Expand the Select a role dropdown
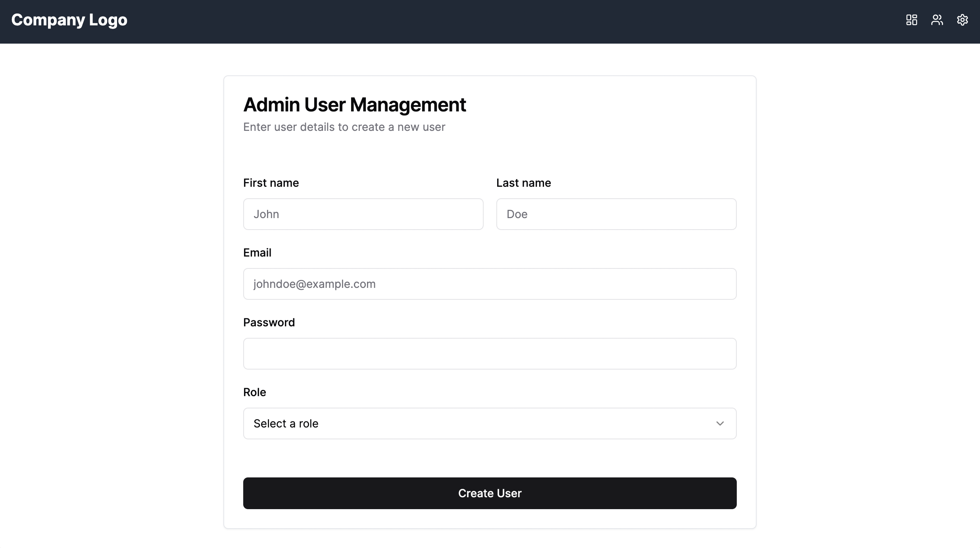This screenshot has width=980, height=548. coord(490,423)
